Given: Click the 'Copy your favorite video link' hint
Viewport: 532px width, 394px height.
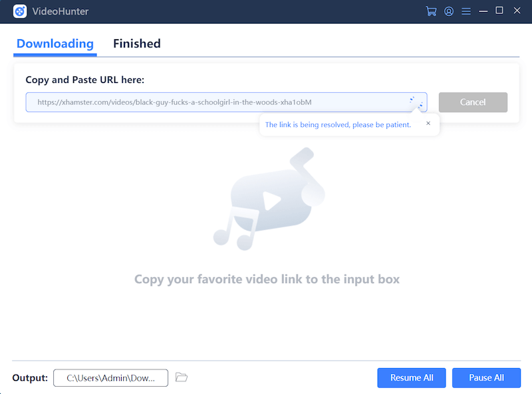Looking at the screenshot, I should pyautogui.click(x=267, y=279).
